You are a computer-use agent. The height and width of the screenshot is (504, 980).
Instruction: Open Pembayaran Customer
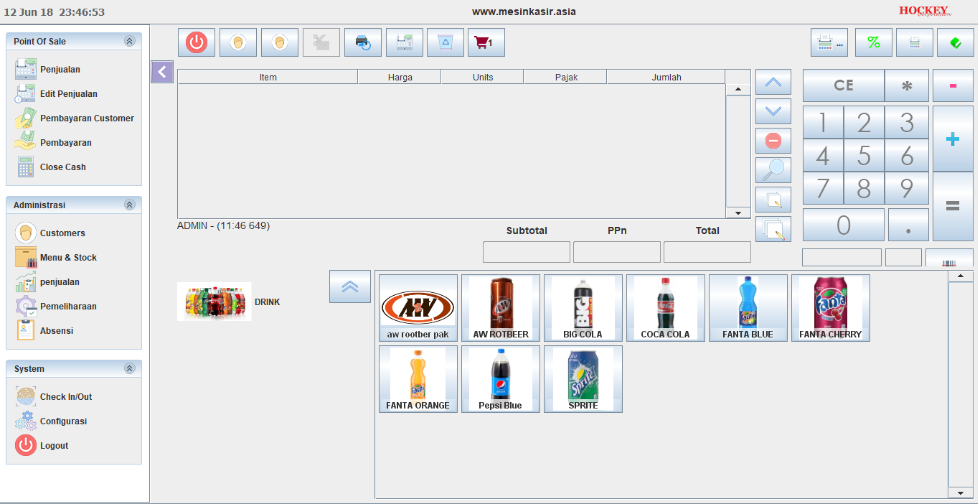click(74, 118)
